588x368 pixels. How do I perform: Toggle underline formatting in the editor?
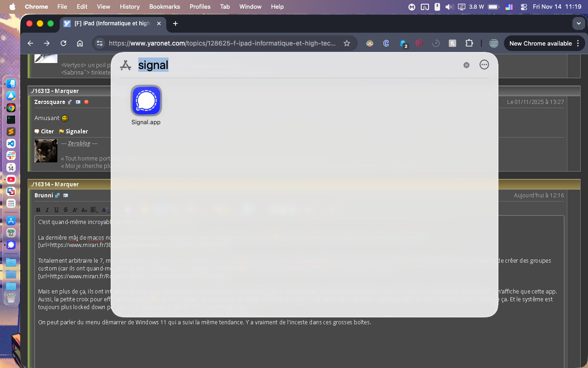(x=57, y=210)
